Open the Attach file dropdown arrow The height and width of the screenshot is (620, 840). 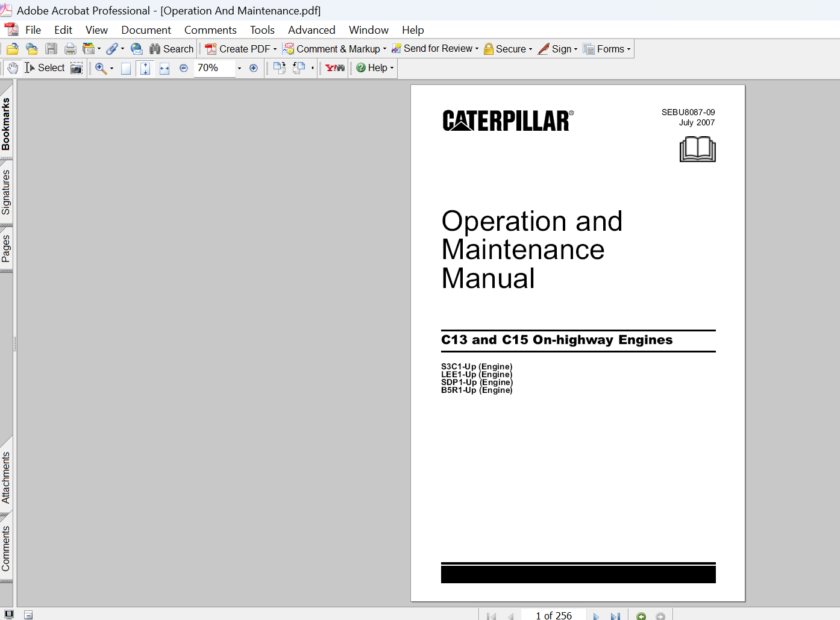[x=122, y=49]
